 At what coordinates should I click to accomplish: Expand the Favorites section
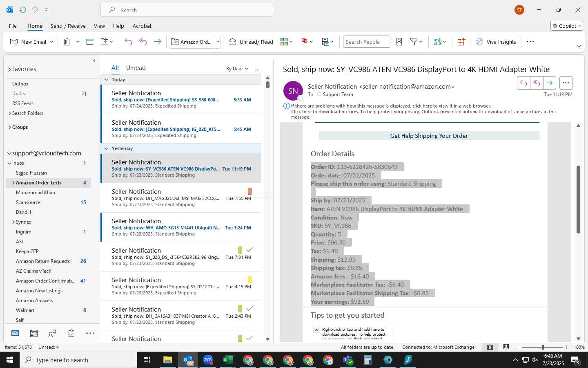pos(9,70)
